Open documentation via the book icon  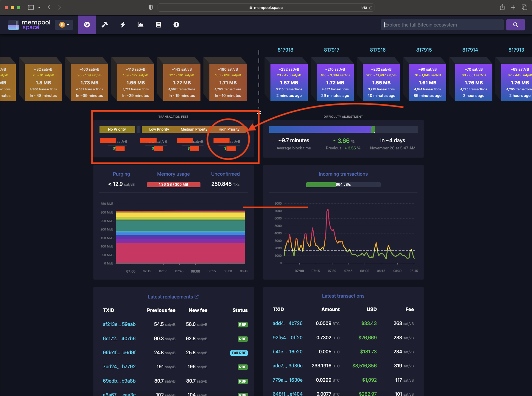click(158, 25)
